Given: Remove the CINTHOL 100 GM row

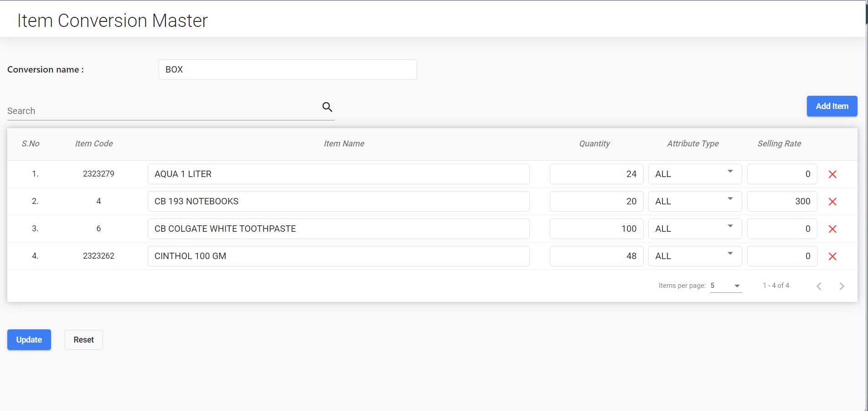Looking at the screenshot, I should click(x=832, y=256).
